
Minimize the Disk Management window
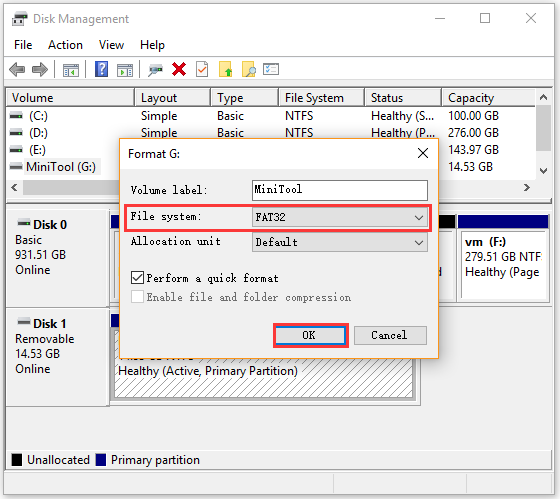click(440, 18)
